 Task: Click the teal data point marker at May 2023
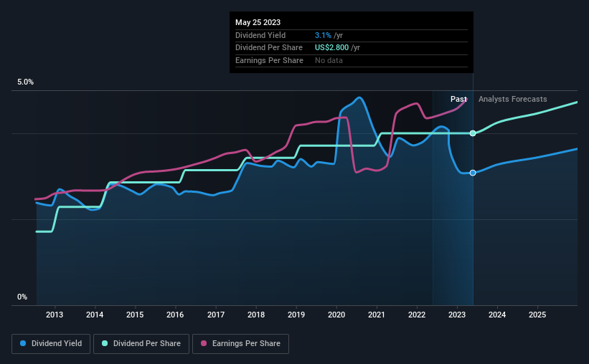pos(473,133)
